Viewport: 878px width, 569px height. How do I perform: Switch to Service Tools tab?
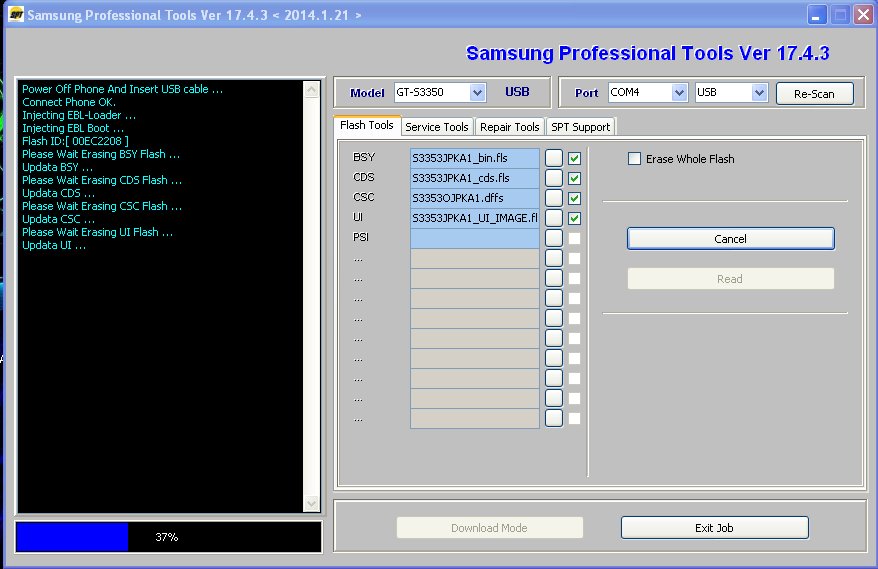[437, 127]
